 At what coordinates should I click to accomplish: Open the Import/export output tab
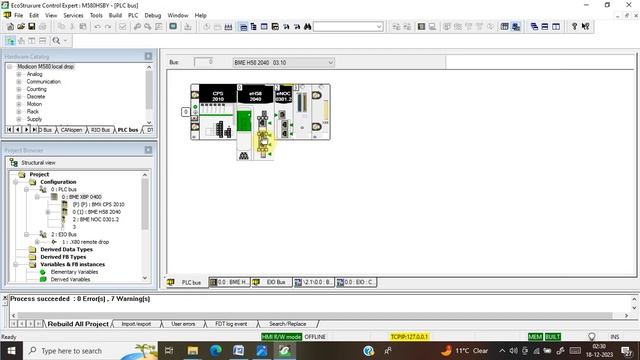coord(136,324)
